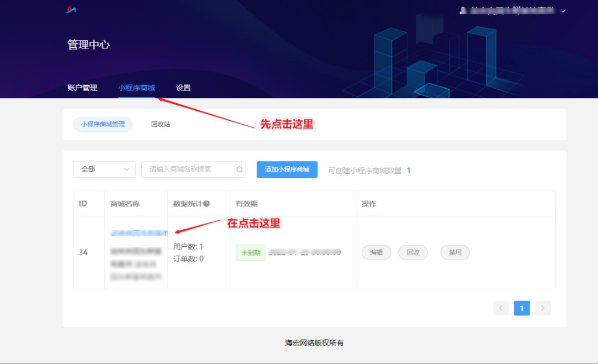Click 回收 button for store 34

click(x=413, y=253)
